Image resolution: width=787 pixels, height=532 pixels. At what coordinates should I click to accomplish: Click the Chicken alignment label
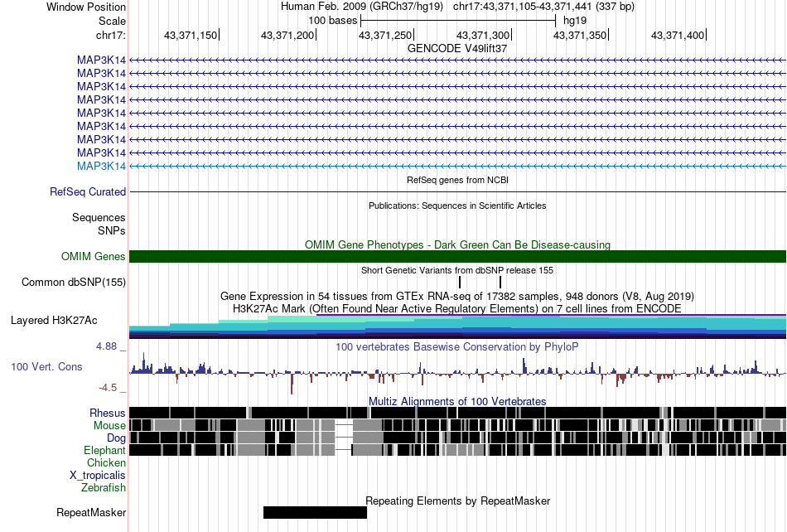click(x=106, y=462)
